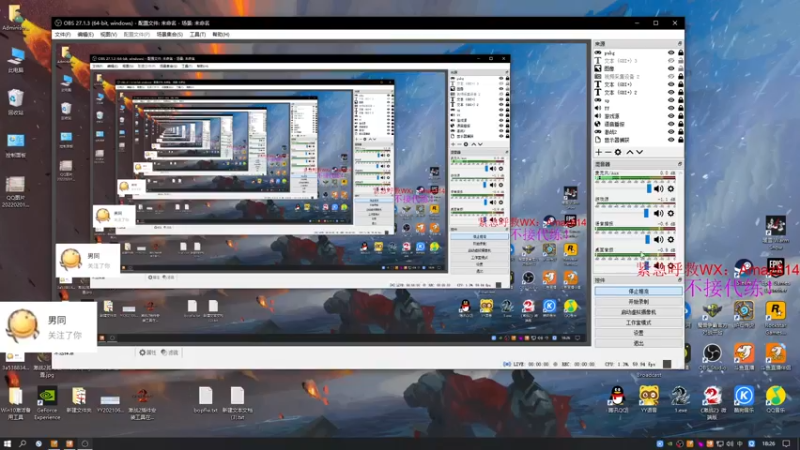800x450 pixels.
Task: Toggle the lock for pubg source
Action: click(681, 53)
